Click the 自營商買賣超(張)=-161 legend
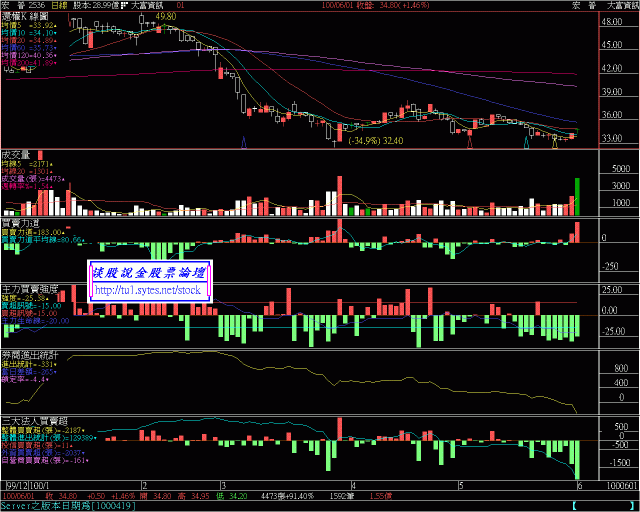This screenshot has width=640, height=512. tap(45, 460)
